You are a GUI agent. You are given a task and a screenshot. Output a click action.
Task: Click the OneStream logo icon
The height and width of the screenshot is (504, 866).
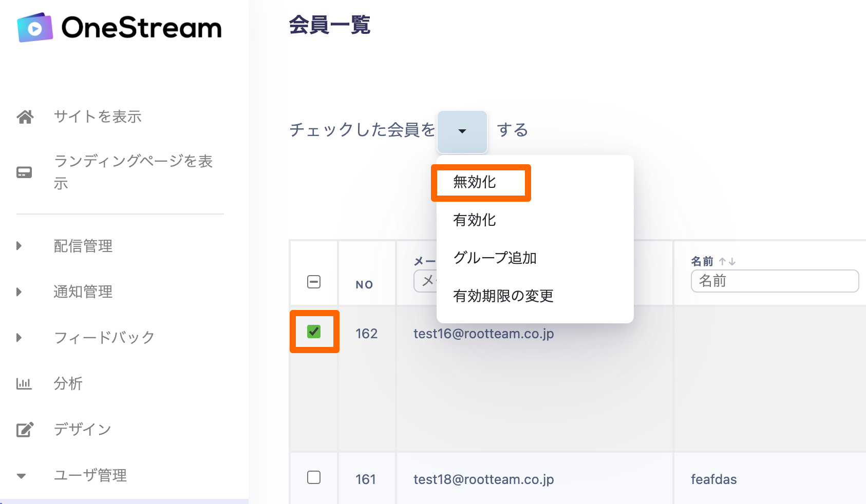coord(35,28)
